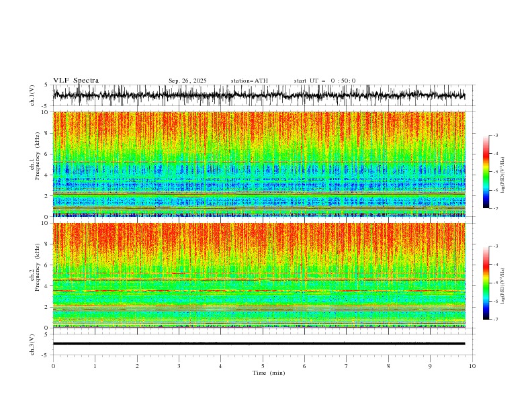Viewport: 532px width, 411px height.
Task: Click the "10" tick on the time axis
Action: tap(472, 366)
